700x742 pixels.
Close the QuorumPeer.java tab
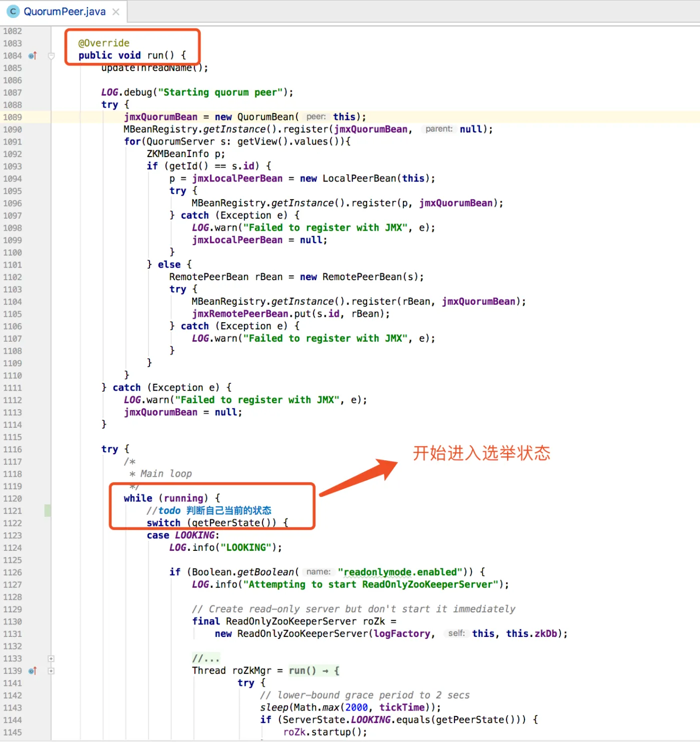(116, 12)
